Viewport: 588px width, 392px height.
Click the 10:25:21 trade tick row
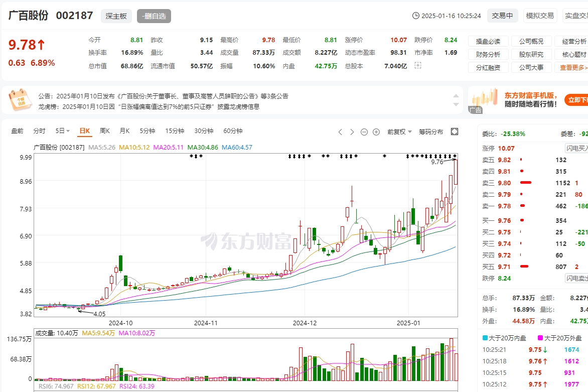(x=535, y=350)
